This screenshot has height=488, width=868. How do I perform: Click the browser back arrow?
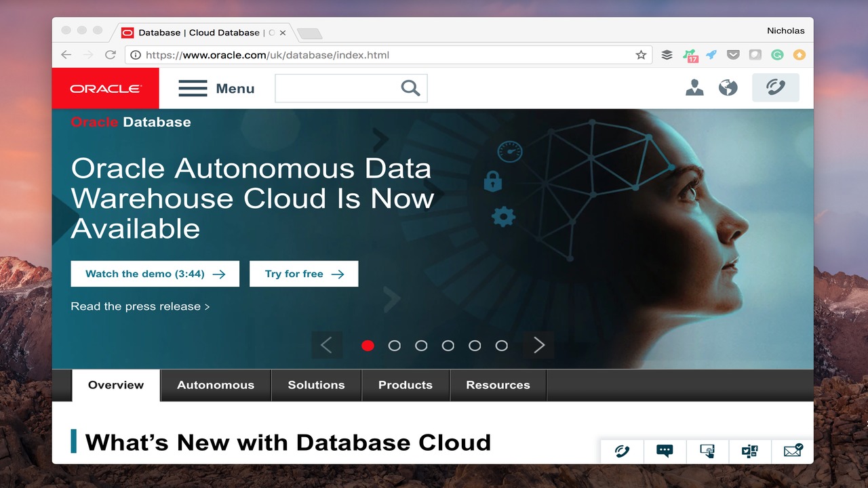66,55
